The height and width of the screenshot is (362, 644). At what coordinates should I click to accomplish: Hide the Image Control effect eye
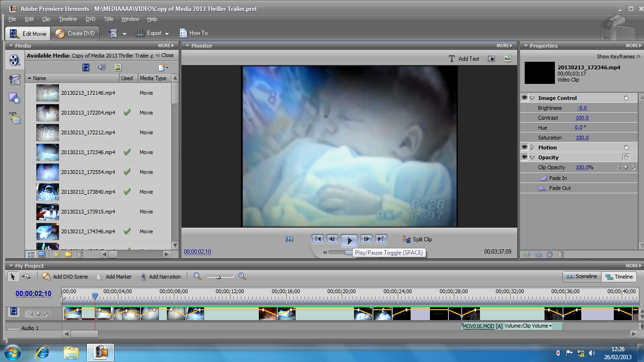pyautogui.click(x=524, y=98)
